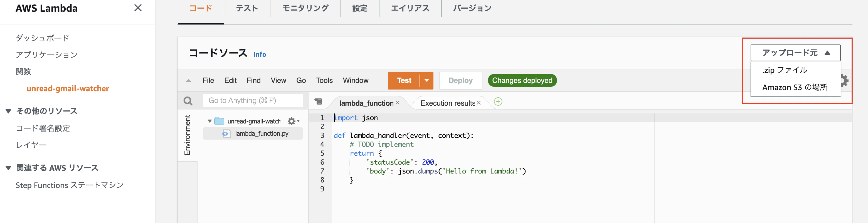
Task: Switch to the テスト tab
Action: [247, 8]
